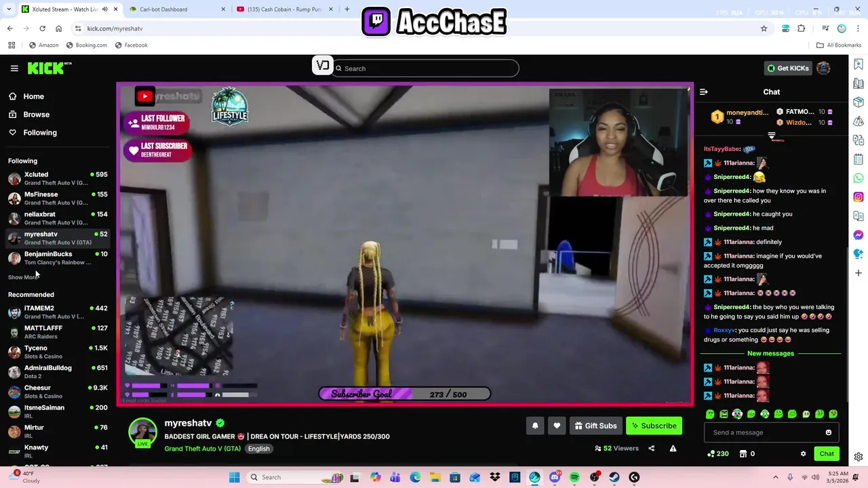Open Knawty recommended channel
This screenshot has height=488, width=868.
click(x=58, y=451)
